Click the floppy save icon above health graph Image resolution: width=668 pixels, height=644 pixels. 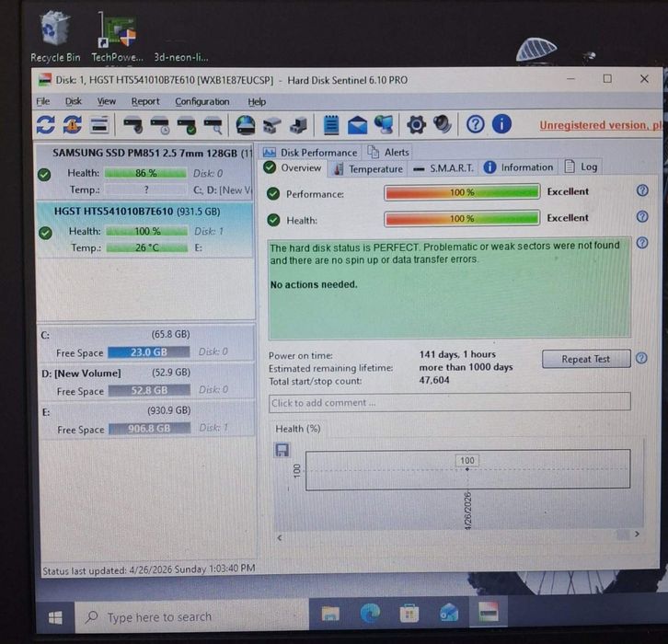[282, 450]
